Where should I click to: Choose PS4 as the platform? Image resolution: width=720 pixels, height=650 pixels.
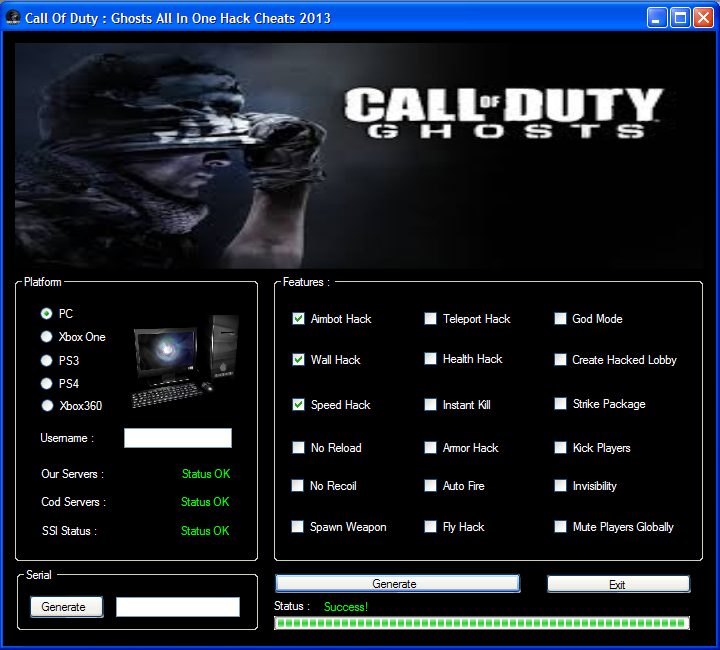tap(46, 383)
